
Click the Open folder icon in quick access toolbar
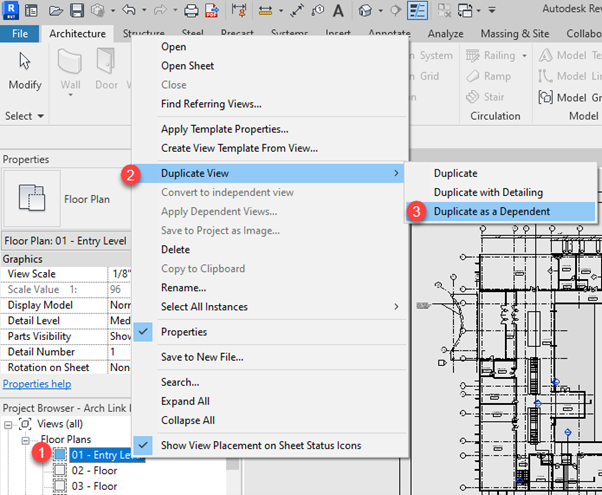coord(56,10)
